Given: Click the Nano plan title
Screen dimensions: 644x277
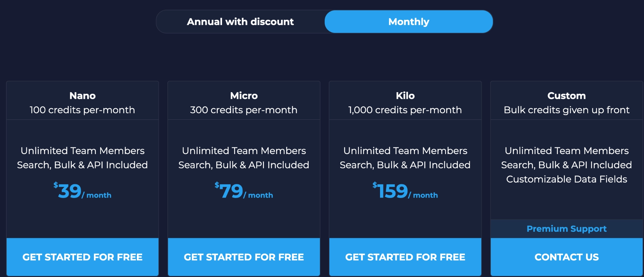Looking at the screenshot, I should [83, 96].
